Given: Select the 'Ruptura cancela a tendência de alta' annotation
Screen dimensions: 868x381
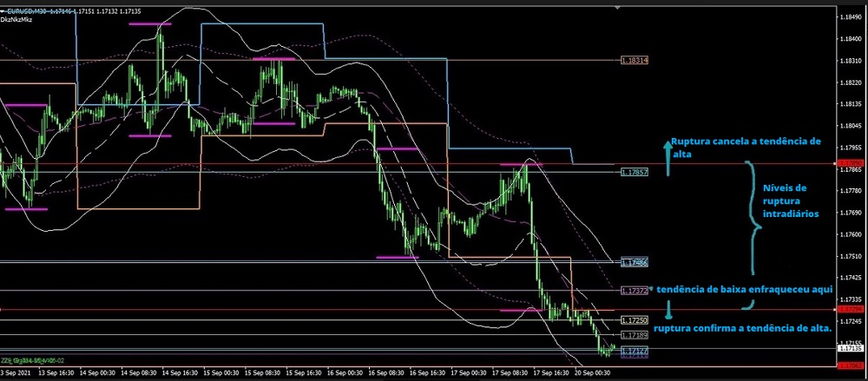Looking at the screenshot, I should click(745, 145).
